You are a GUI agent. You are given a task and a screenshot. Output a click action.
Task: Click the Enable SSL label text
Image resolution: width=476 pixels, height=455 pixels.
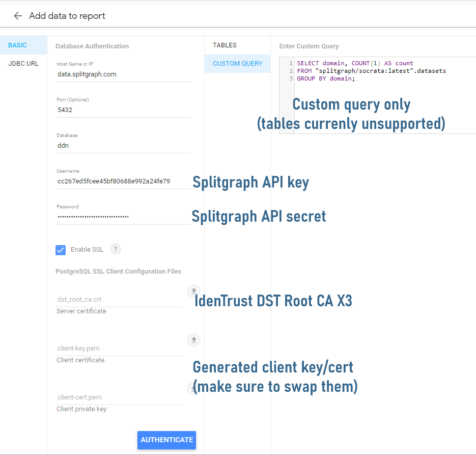point(87,249)
